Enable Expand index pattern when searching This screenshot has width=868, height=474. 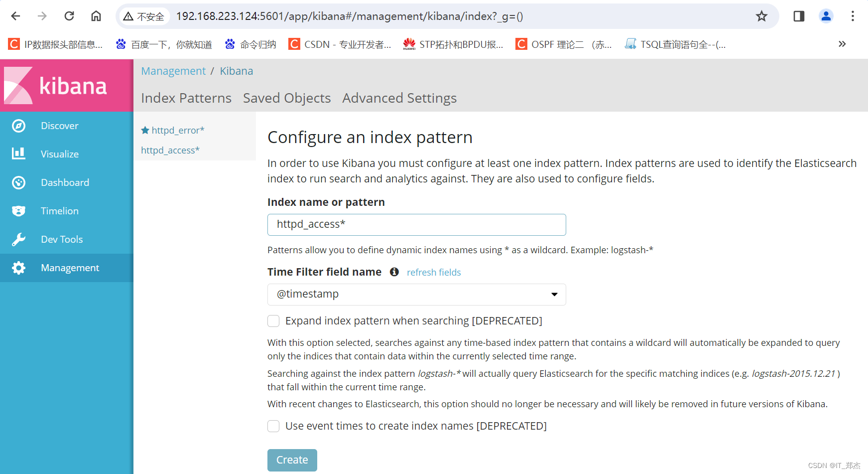click(273, 321)
